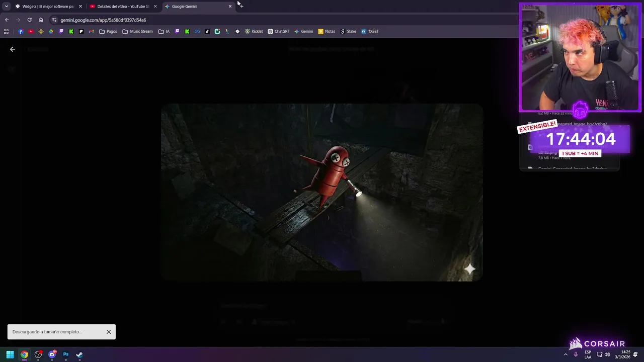Open the YouTube bookmark icon
644x362 pixels.
pyautogui.click(x=31, y=31)
